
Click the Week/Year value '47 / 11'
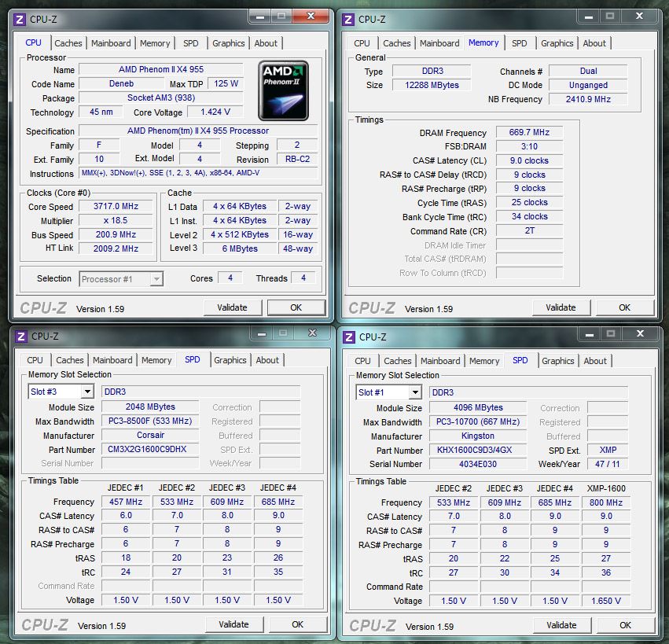pos(608,465)
